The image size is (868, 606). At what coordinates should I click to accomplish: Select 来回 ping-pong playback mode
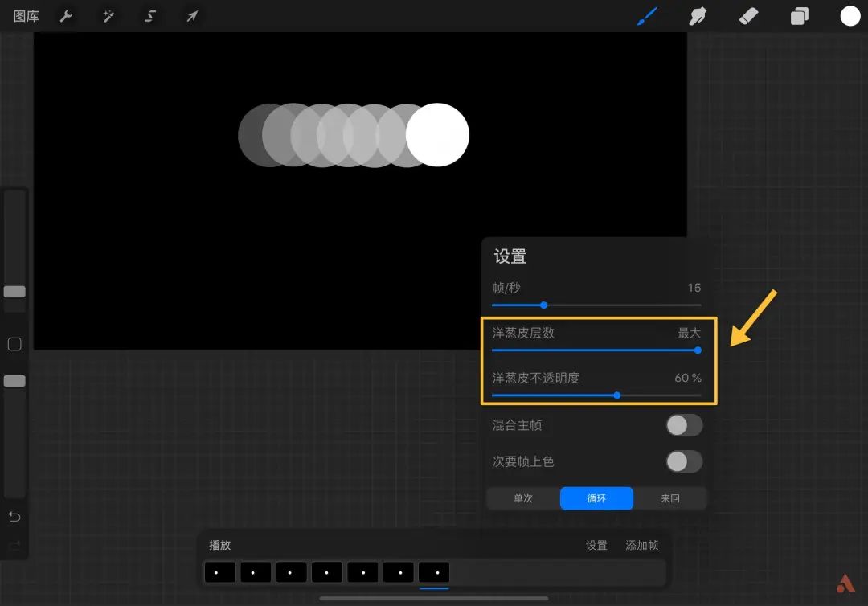[669, 498]
